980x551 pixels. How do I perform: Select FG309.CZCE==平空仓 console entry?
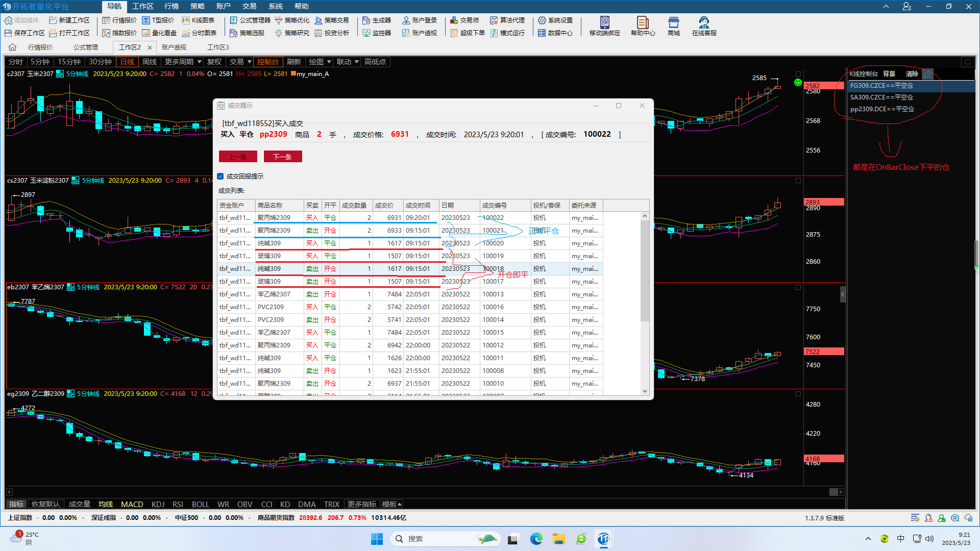coord(911,86)
